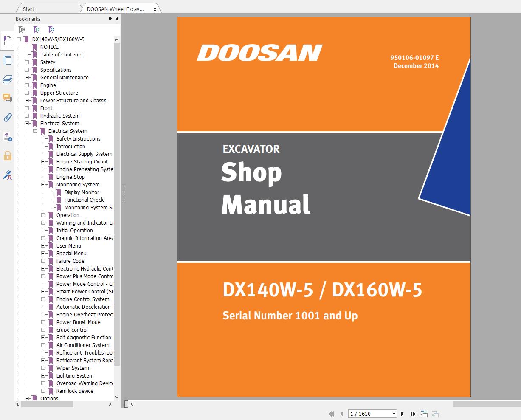
Task: Select the Front bookmark
Action: tap(46, 108)
